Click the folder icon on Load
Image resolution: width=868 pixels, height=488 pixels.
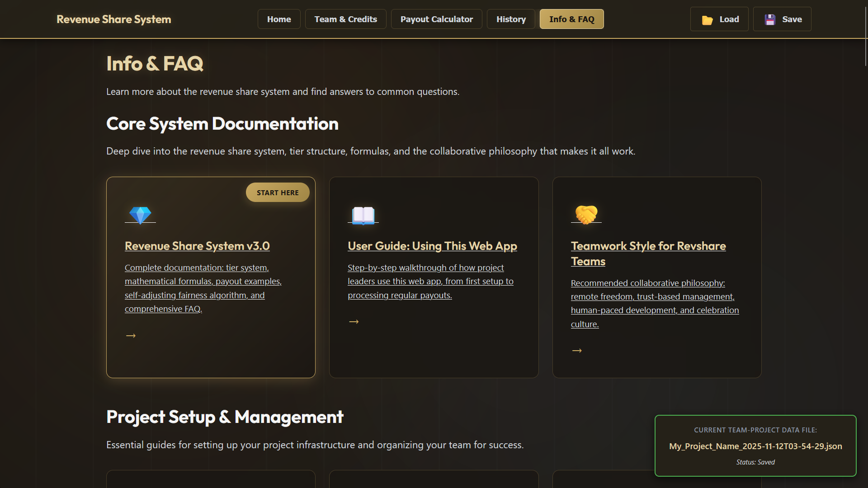click(707, 20)
